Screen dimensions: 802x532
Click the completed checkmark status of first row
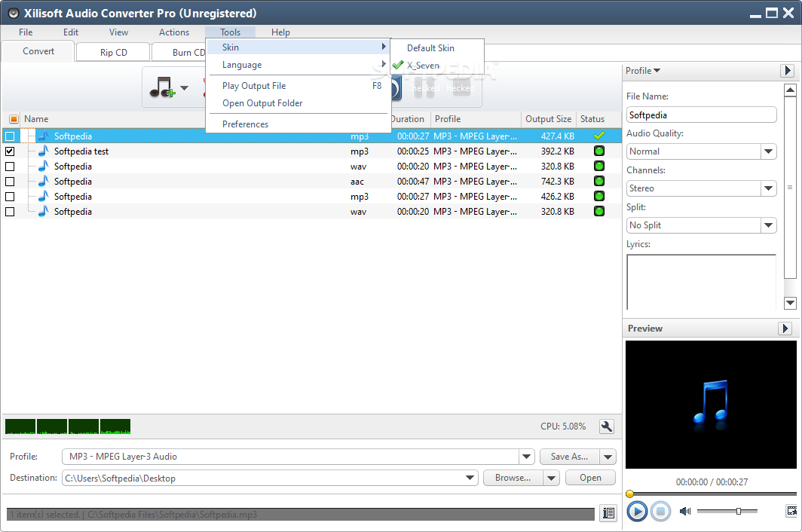click(599, 136)
